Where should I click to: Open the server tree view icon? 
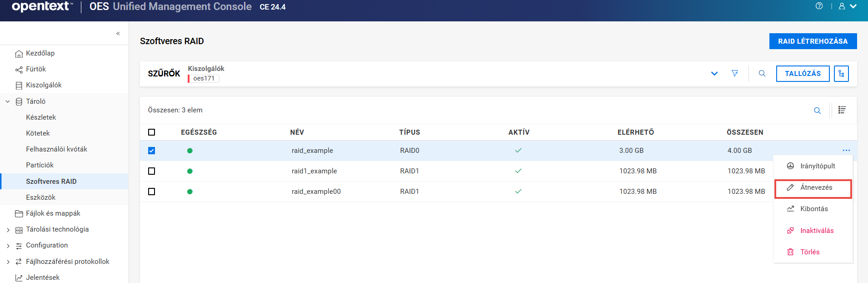point(841,74)
